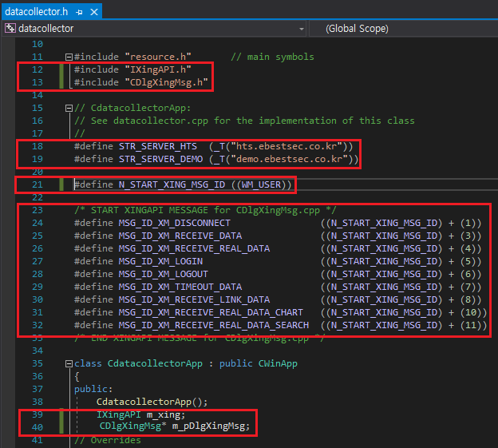
Task: Click the MSG_ID_XM_RECEIVE_DATA macro
Action: [x=180, y=236]
